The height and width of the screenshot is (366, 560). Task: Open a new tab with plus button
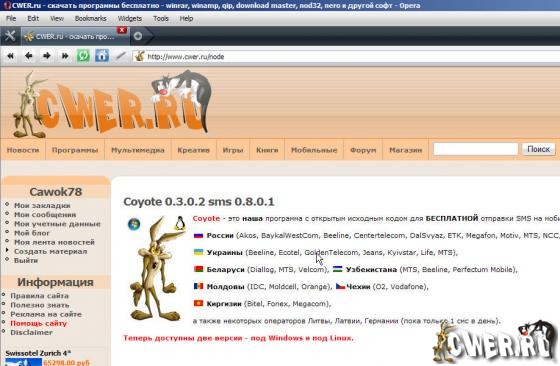(138, 36)
